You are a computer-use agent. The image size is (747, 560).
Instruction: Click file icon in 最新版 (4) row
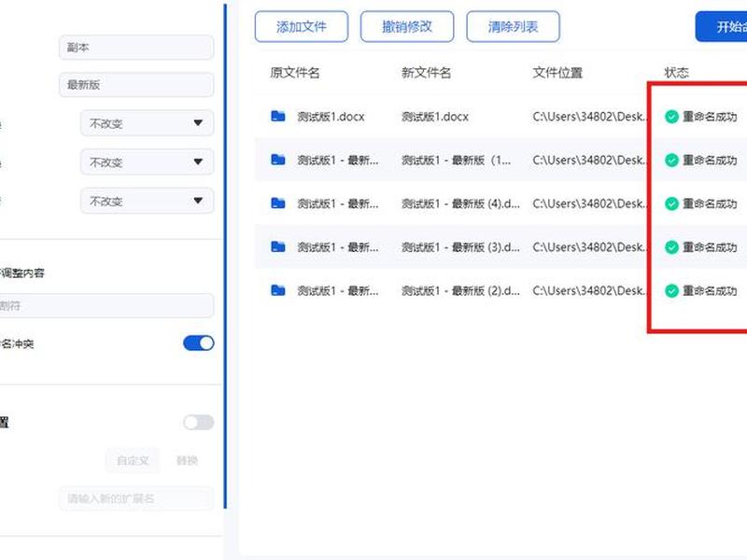point(277,203)
